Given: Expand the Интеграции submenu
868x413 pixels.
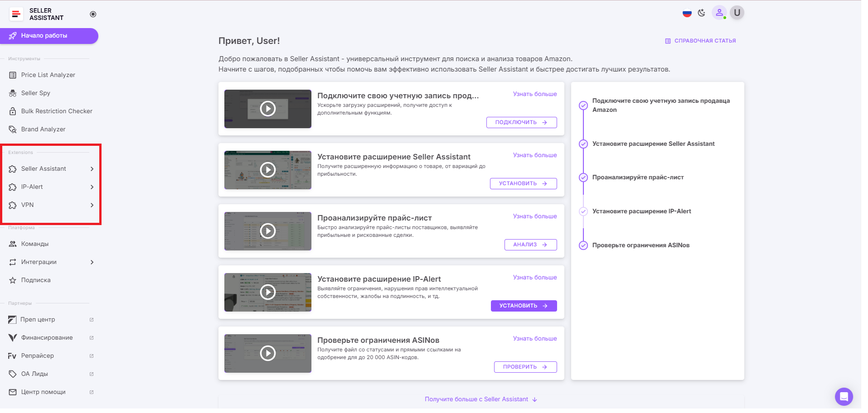Looking at the screenshot, I should pyautogui.click(x=92, y=262).
